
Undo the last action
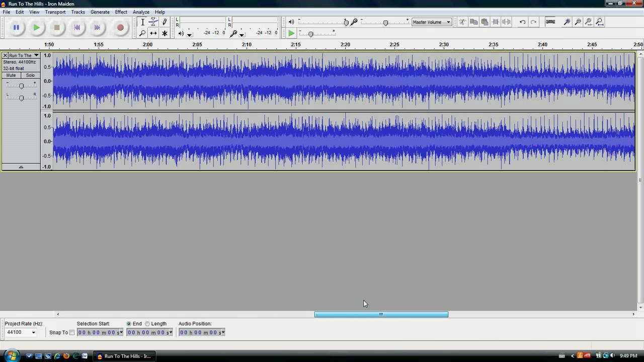(523, 22)
